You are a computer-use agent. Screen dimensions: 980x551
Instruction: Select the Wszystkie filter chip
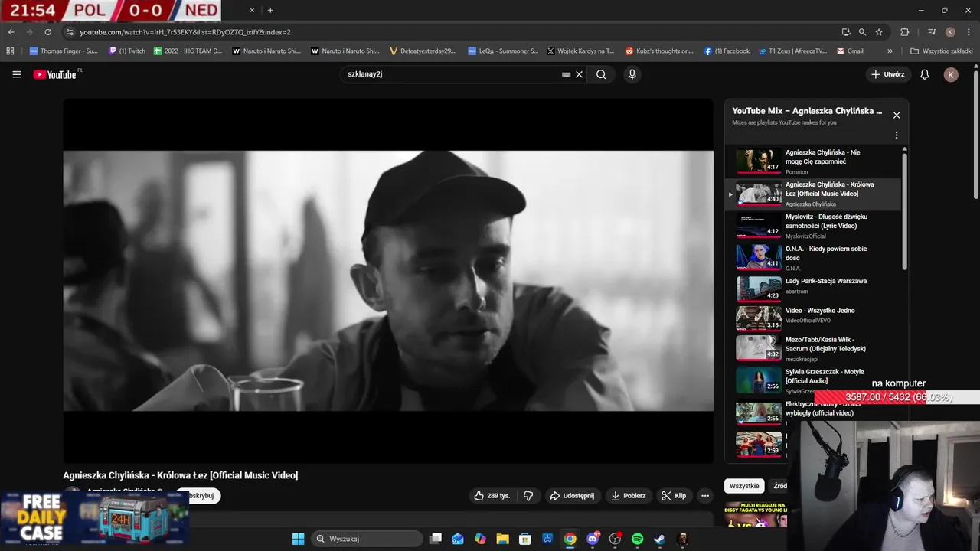[x=744, y=486]
